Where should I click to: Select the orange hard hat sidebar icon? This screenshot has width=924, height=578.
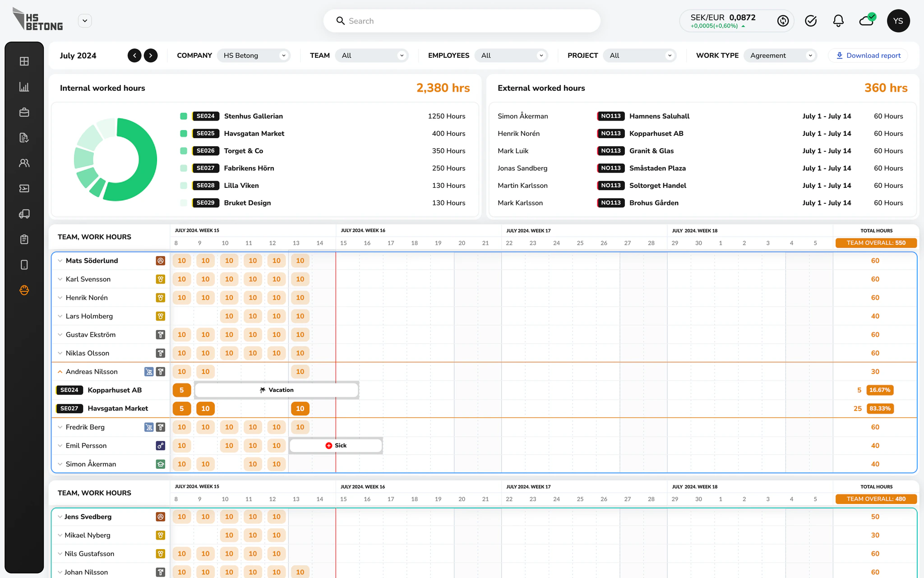(x=24, y=290)
